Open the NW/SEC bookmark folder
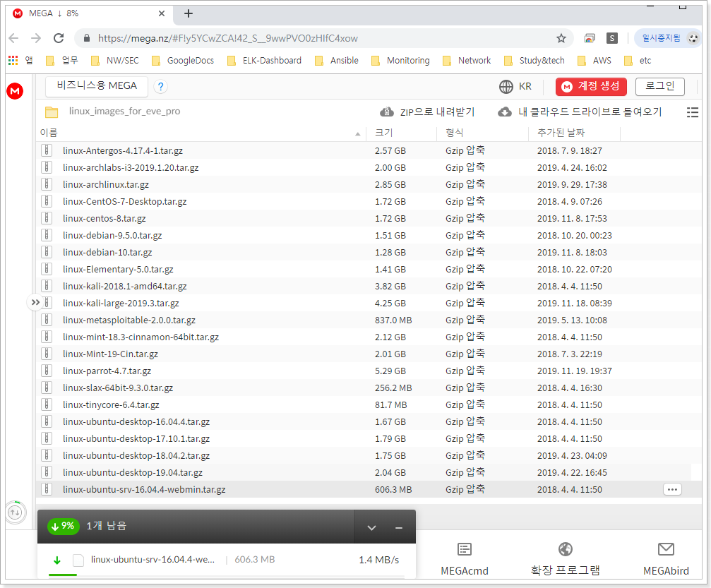The image size is (711, 588). [114, 60]
